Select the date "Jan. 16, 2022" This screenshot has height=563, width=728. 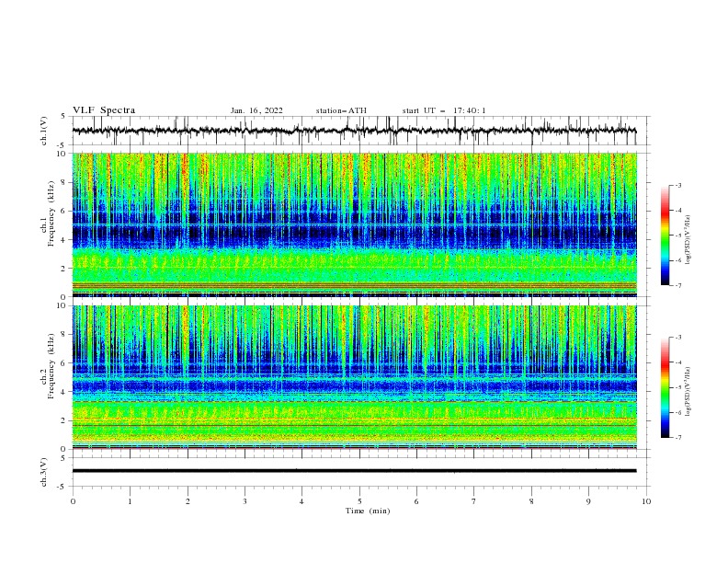(x=256, y=110)
